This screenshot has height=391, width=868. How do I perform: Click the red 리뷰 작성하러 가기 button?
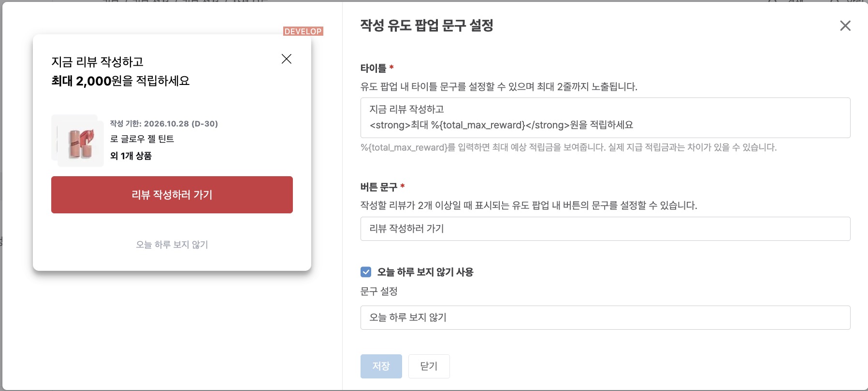(172, 195)
